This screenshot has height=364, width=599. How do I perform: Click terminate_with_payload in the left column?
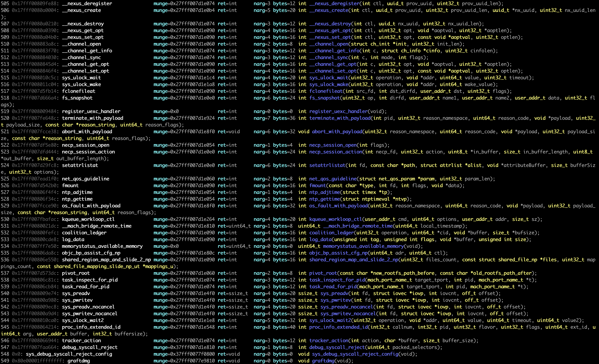(x=93, y=118)
